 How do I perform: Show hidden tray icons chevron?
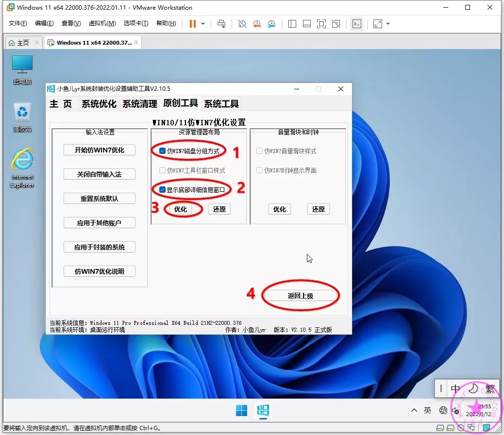click(x=414, y=410)
